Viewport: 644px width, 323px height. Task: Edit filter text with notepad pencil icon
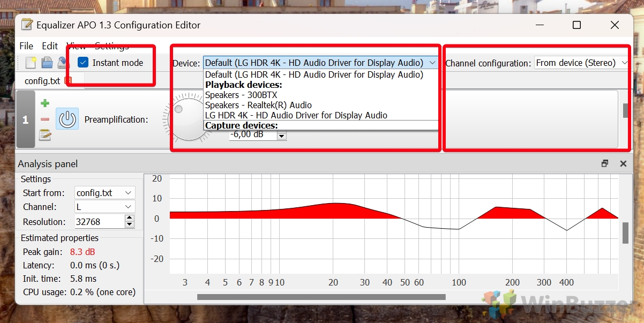[45, 135]
